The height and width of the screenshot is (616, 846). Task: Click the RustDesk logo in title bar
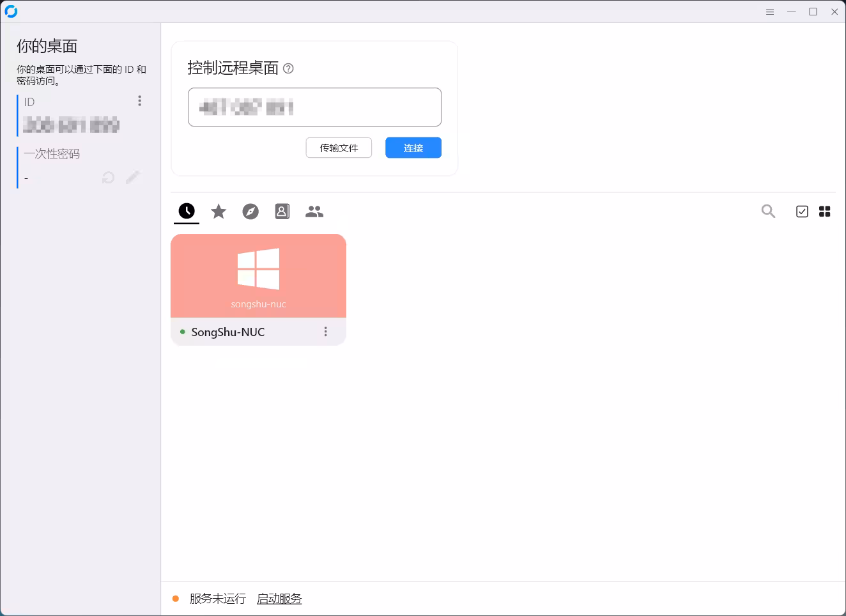(x=11, y=12)
